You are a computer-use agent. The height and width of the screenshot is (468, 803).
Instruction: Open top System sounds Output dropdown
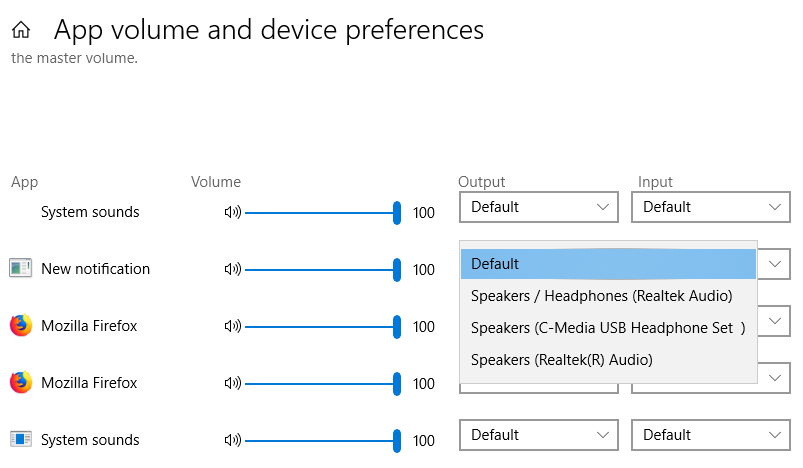tap(539, 207)
